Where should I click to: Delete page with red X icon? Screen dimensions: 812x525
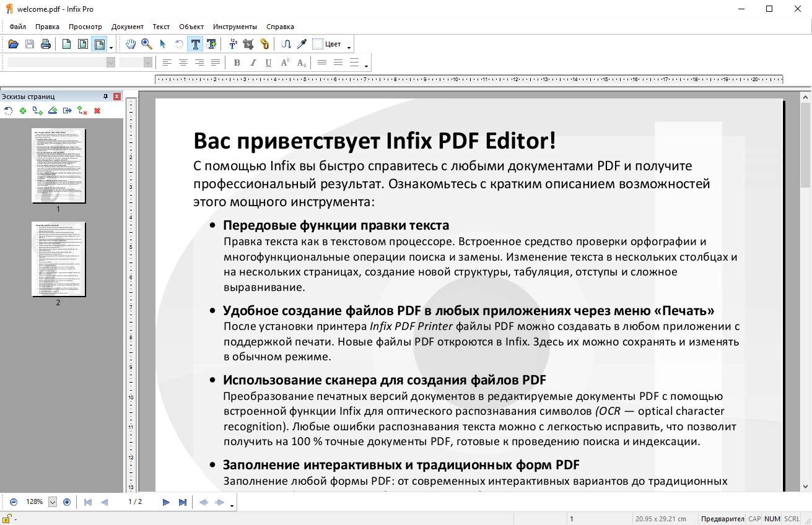97,111
